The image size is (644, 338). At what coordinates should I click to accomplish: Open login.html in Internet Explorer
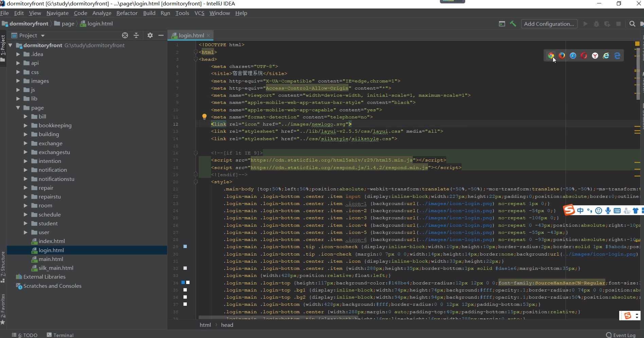pyautogui.click(x=606, y=56)
